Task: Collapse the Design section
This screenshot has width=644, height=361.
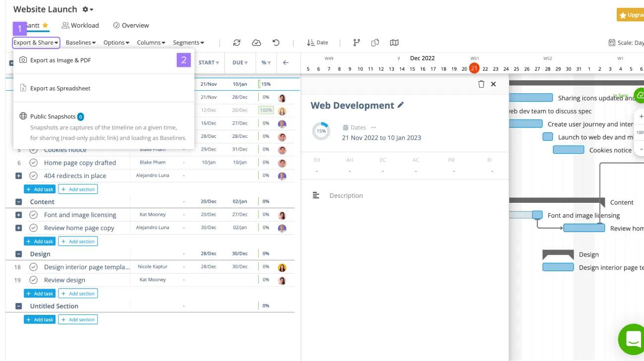Action: pos(18,253)
